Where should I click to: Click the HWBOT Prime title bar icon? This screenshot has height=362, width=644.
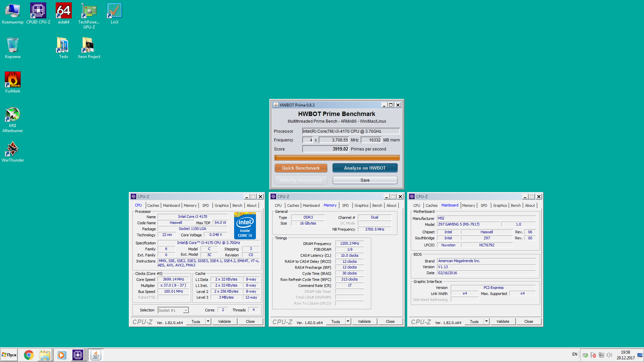click(x=276, y=105)
